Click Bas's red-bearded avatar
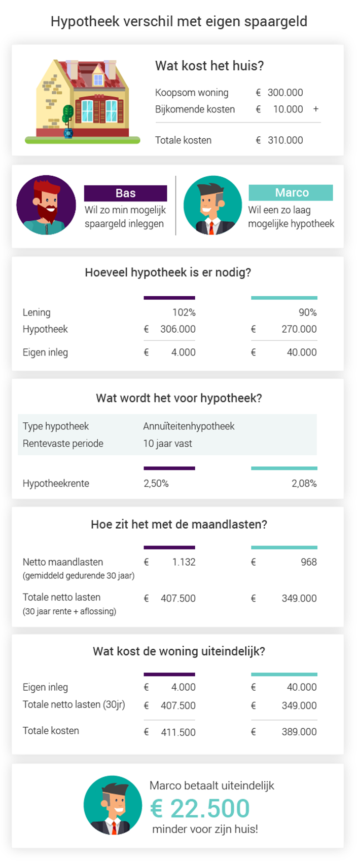Viewport: 358px width, 868px height. click(x=46, y=205)
